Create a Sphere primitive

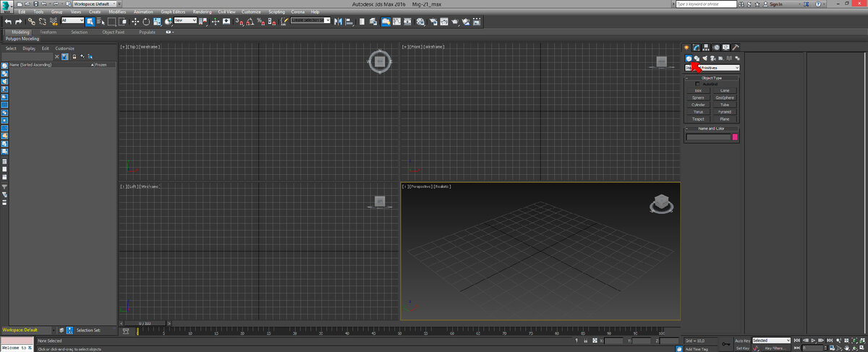698,98
